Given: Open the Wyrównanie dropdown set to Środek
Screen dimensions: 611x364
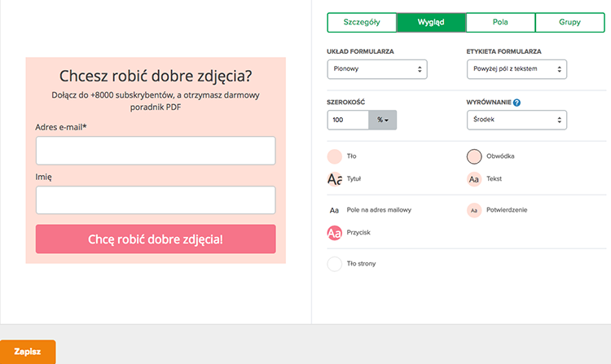Looking at the screenshot, I should (516, 120).
